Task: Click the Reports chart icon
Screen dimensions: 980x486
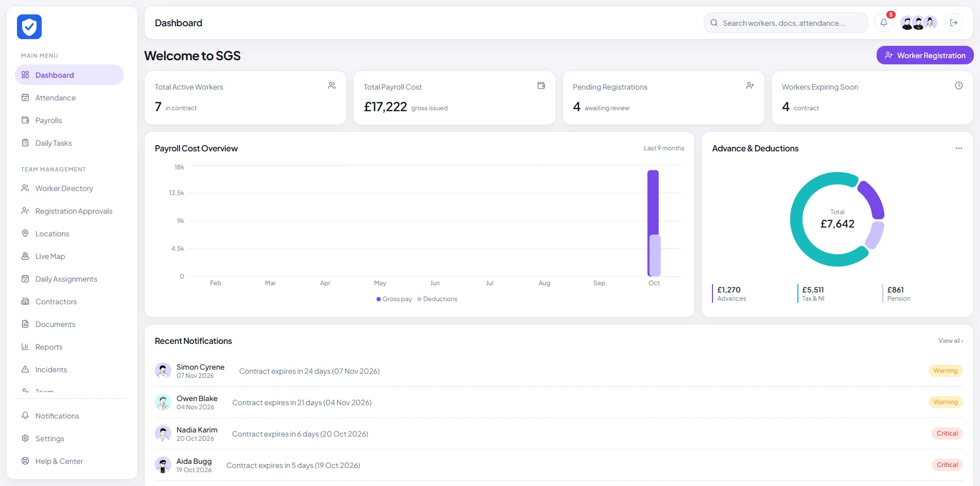Action: pos(25,346)
